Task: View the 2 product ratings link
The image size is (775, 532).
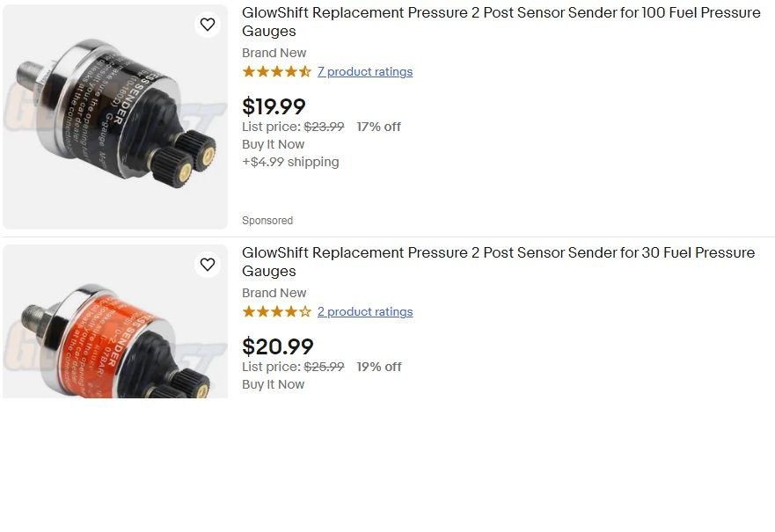Action: click(x=365, y=312)
